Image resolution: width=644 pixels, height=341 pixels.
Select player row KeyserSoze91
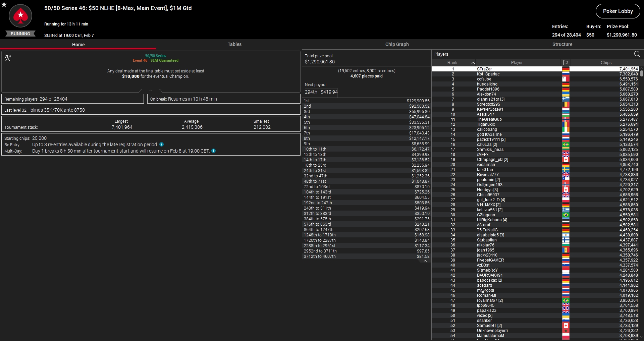click(536, 109)
